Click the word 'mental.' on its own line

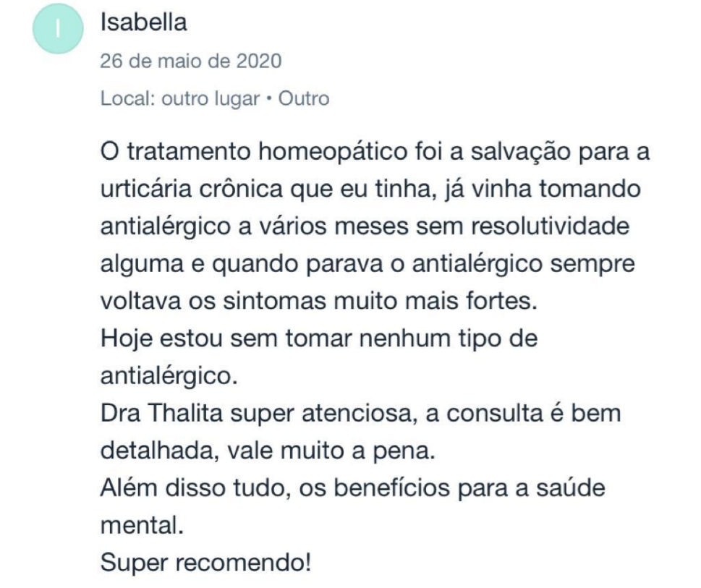(x=143, y=526)
